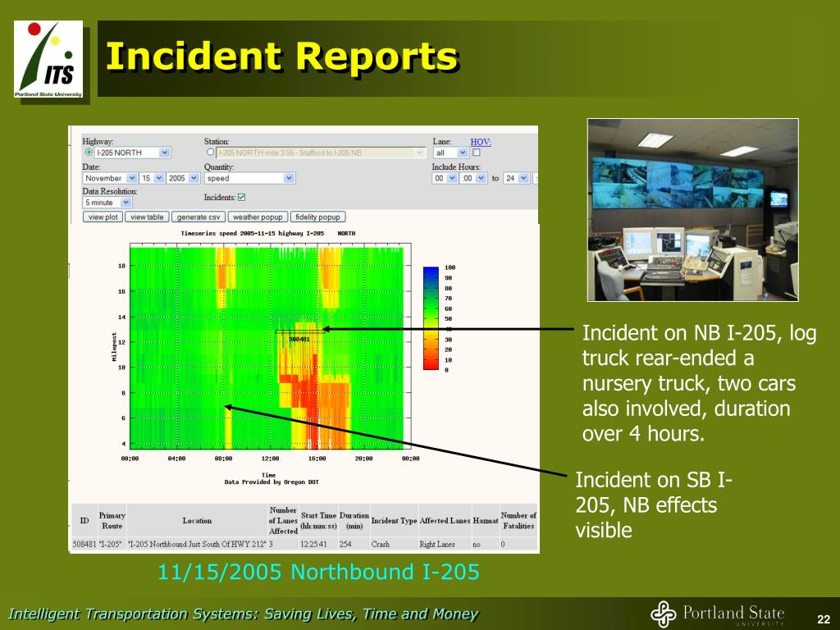The image size is (840, 630).
Task: Enable the HOV checkbox
Action: [x=477, y=153]
